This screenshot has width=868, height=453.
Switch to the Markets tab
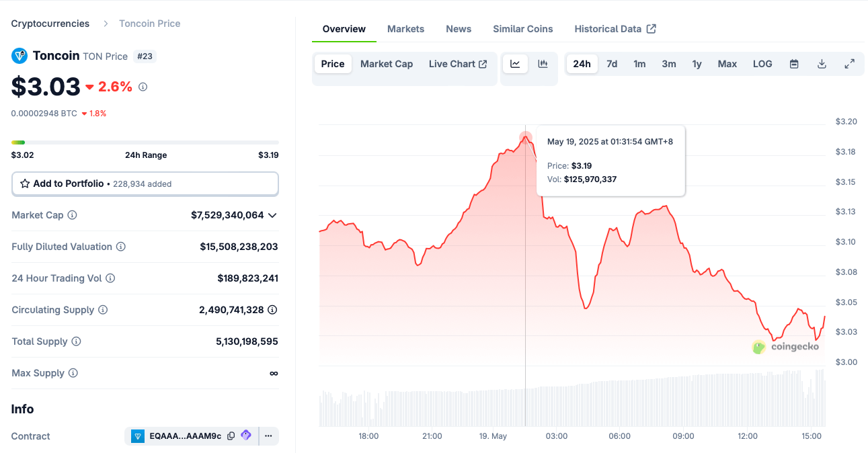tap(405, 29)
